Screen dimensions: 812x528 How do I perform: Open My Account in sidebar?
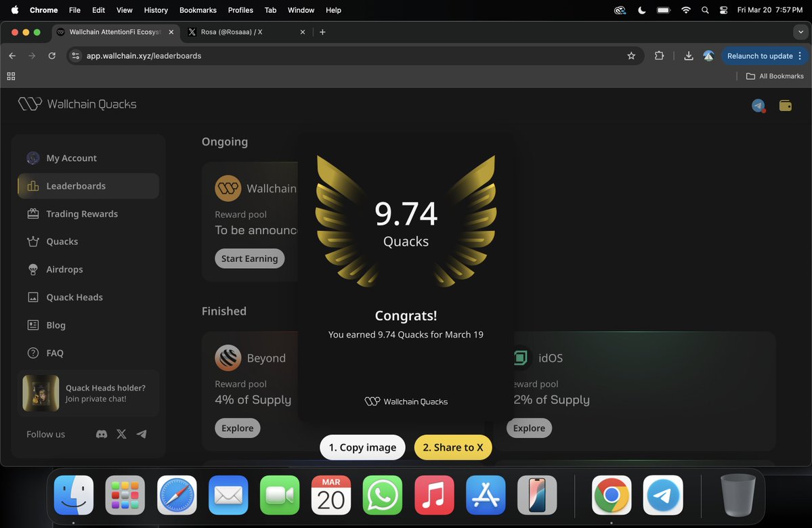tap(88, 158)
